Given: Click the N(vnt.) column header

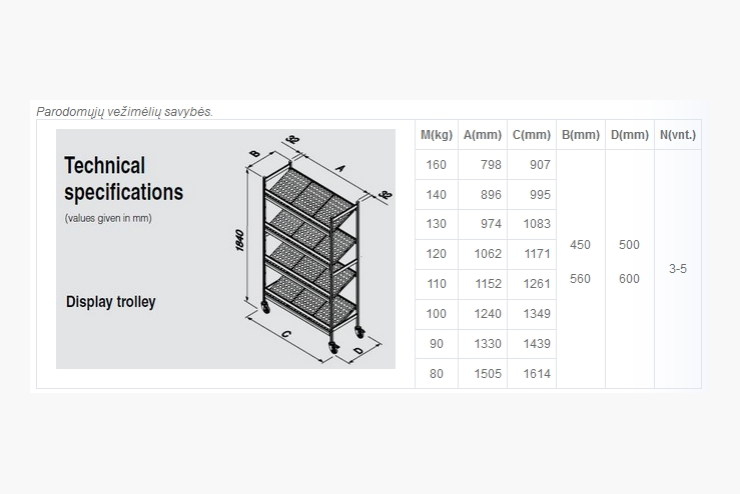Looking at the screenshot, I should click(678, 135).
